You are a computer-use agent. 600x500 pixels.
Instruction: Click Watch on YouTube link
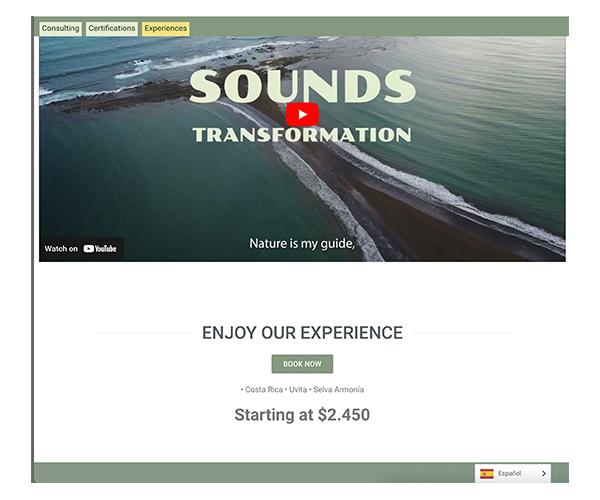(81, 249)
